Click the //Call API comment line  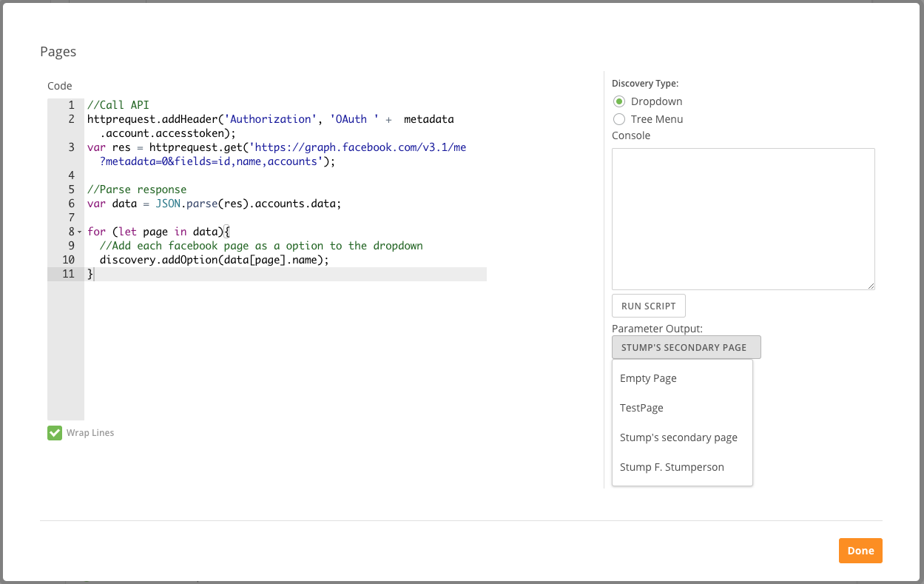(x=118, y=105)
